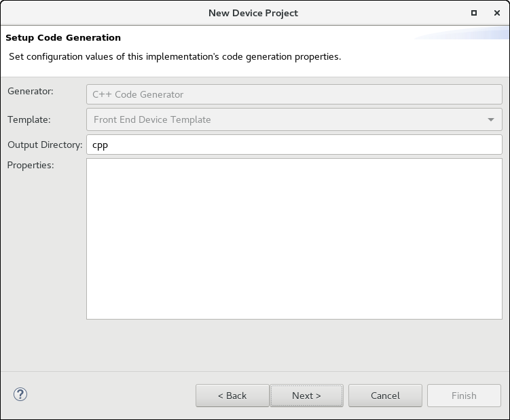510x420 pixels.
Task: Open the help icon for this wizard
Action: pos(20,394)
